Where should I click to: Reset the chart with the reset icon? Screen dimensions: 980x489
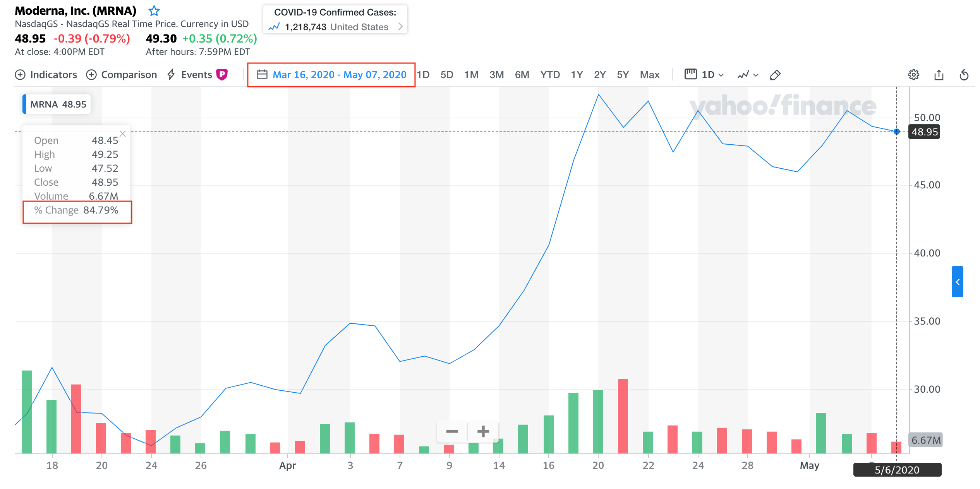pos(964,75)
